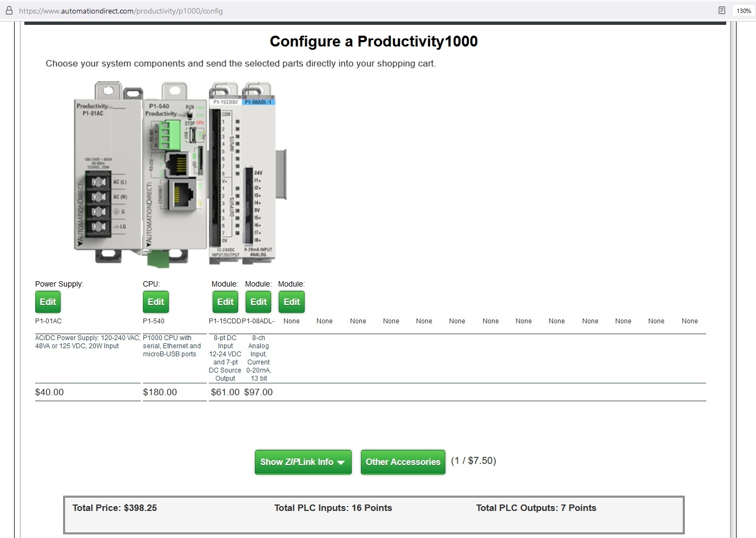This screenshot has height=538, width=756.
Task: Expand Show ZIPLink Info dropdown
Action: pos(303,462)
